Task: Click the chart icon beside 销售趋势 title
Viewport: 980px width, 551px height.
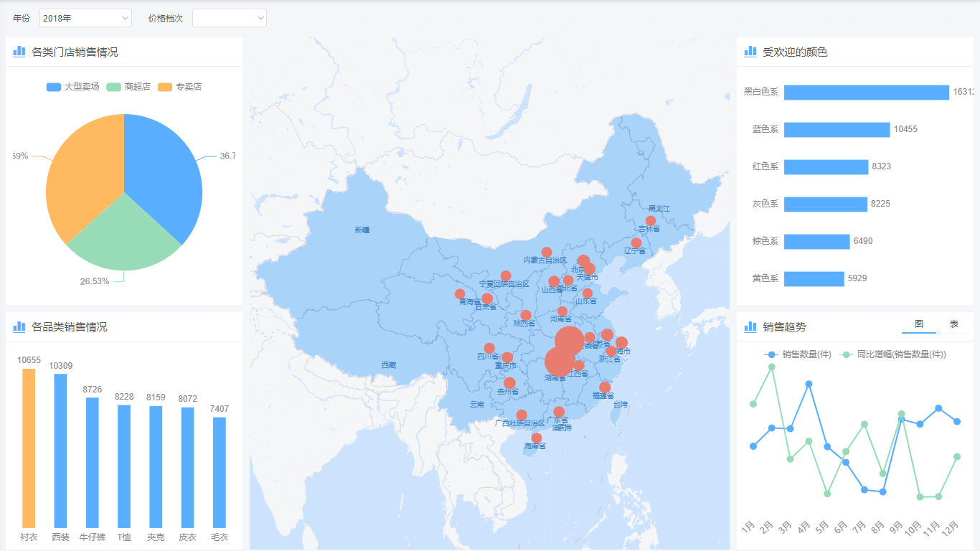Action: click(x=750, y=326)
